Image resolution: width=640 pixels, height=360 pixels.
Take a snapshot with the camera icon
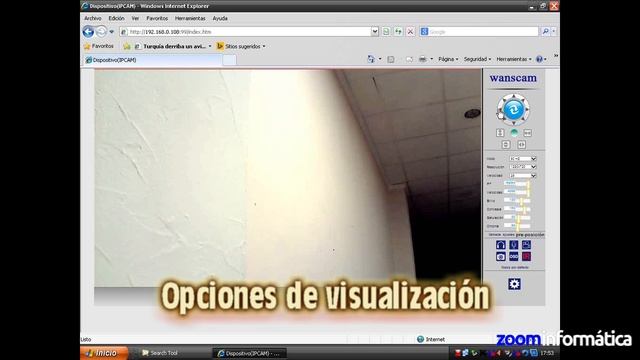click(501, 256)
